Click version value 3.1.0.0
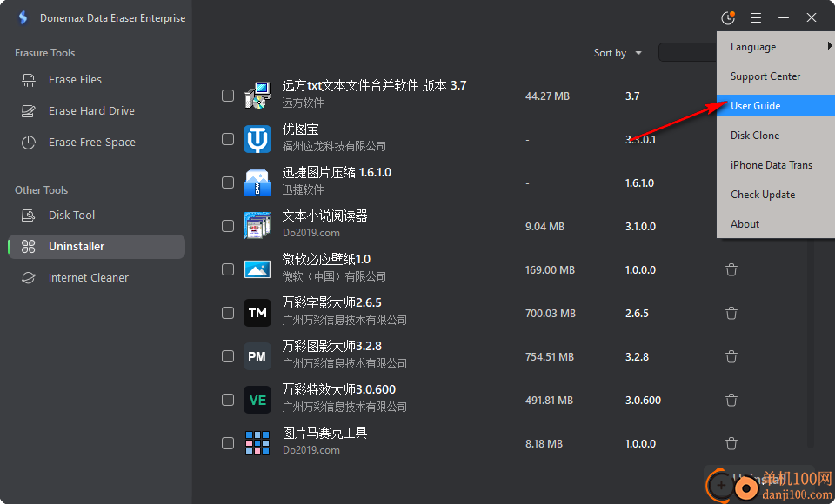Image resolution: width=835 pixels, height=504 pixels. point(640,226)
